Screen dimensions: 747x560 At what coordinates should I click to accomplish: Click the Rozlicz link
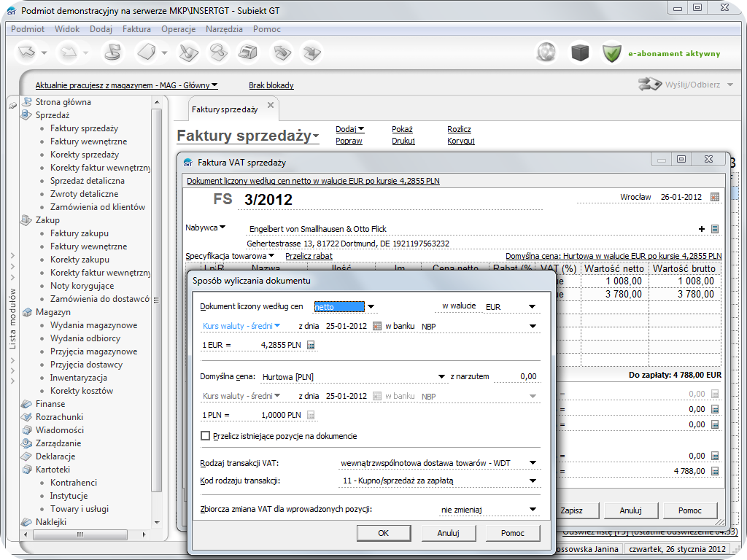460,130
